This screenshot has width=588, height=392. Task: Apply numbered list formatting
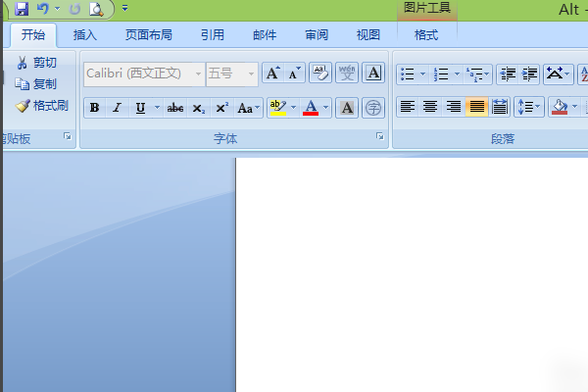pyautogui.click(x=441, y=73)
